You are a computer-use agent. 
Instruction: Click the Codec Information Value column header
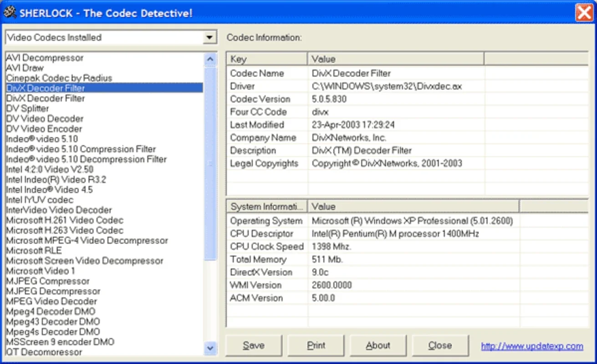tap(396, 59)
